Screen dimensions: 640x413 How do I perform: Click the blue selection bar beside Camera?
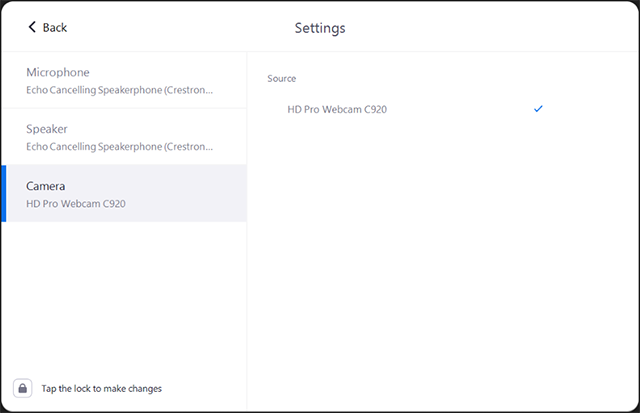tap(4, 193)
